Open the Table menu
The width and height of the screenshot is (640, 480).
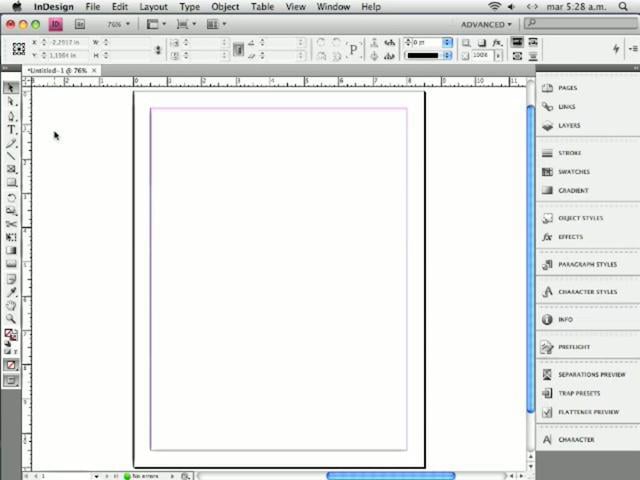click(x=262, y=7)
